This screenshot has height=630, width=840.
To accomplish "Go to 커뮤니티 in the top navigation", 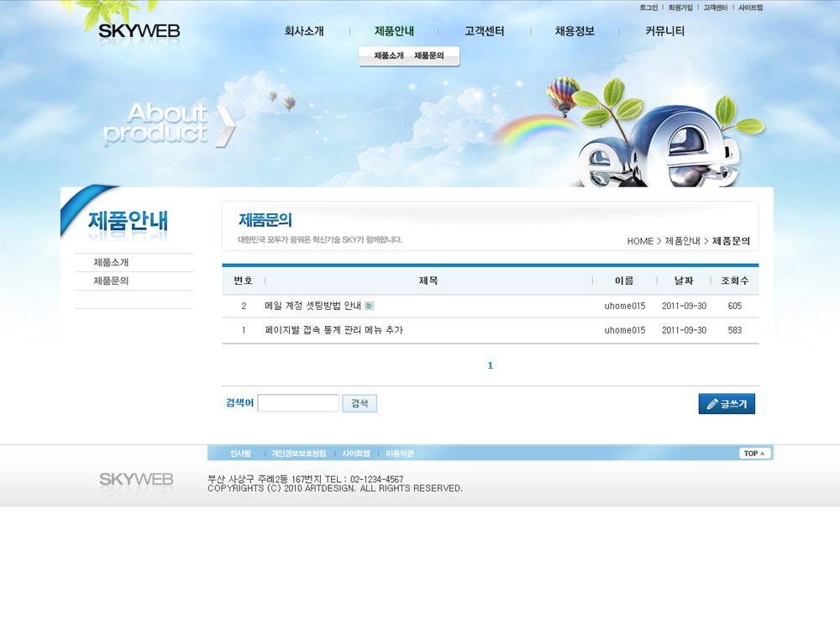I will [x=664, y=31].
